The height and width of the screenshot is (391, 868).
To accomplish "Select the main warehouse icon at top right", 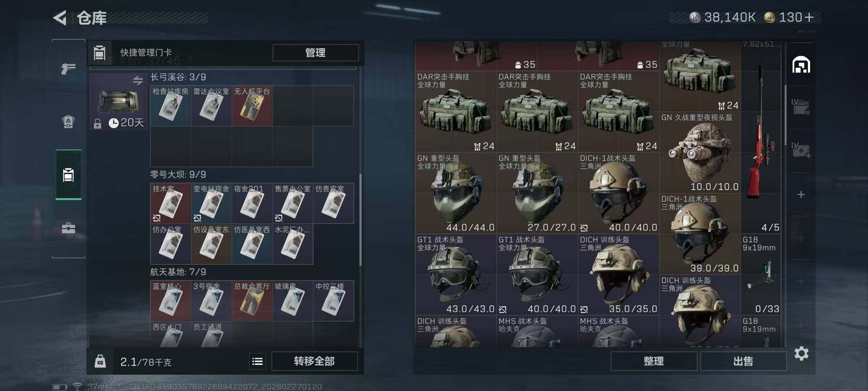I will pos(801,64).
